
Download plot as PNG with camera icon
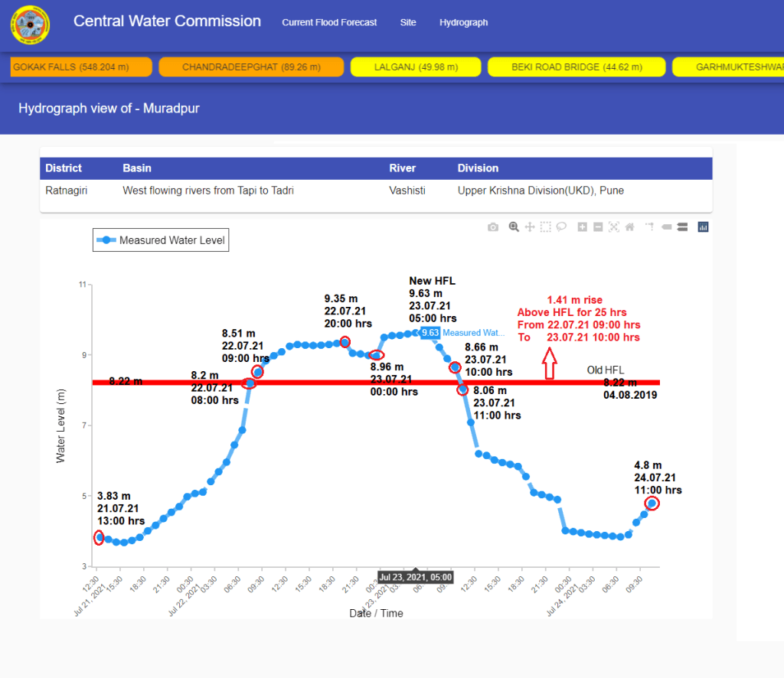point(493,227)
